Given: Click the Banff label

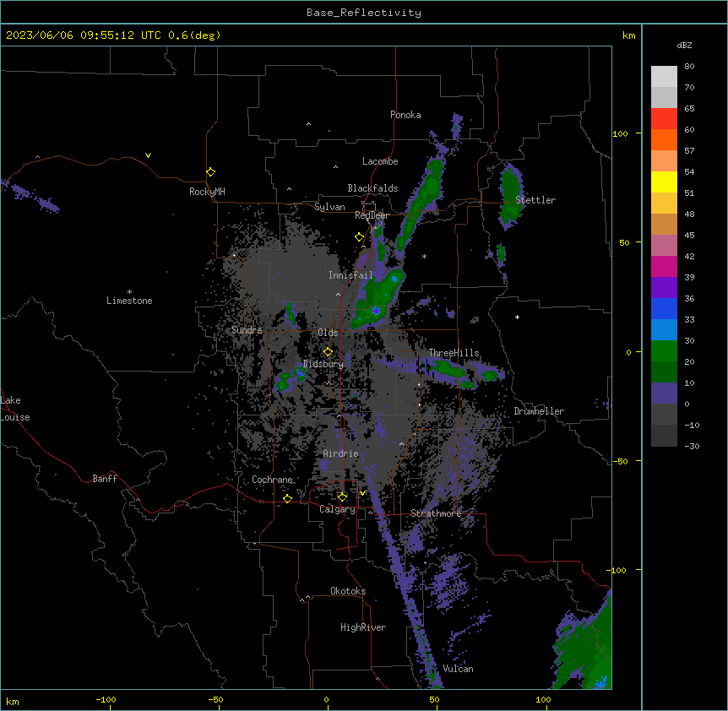Looking at the screenshot, I should pos(105,479).
